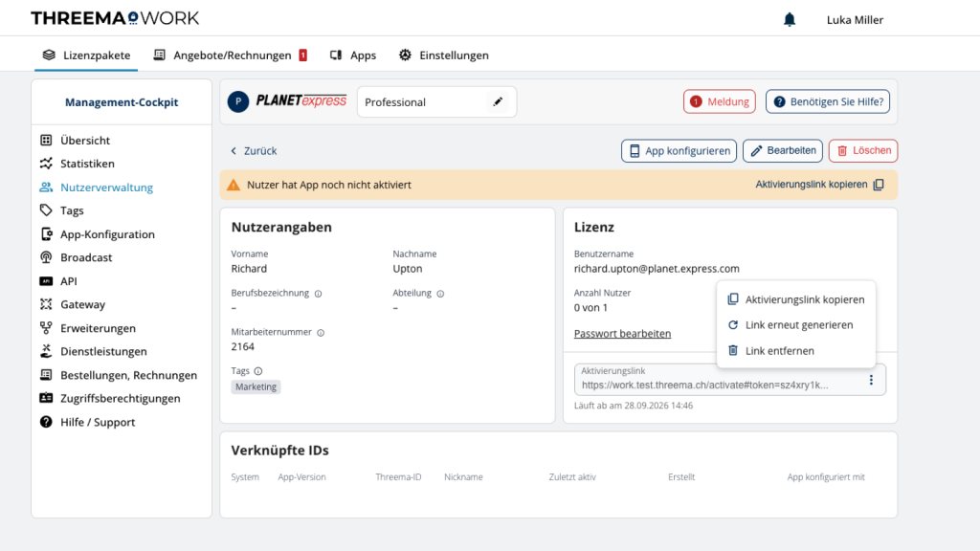Select Aktivierungslink kopieren in the popup menu
Screen dimensions: 980x551
click(x=796, y=299)
